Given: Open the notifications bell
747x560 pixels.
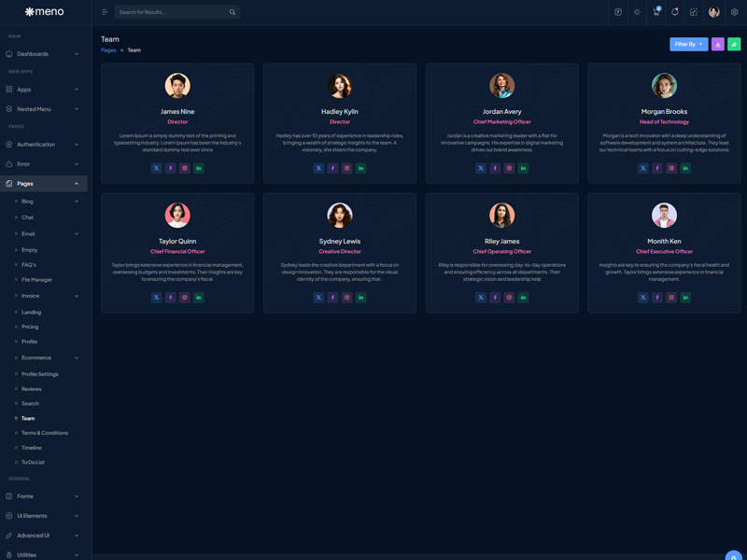Looking at the screenshot, I should point(675,12).
